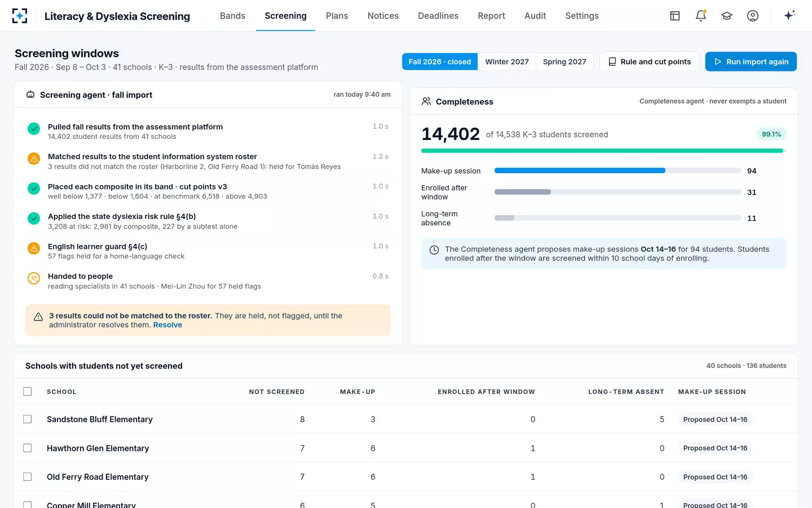
Task: Click warning icon beside Matched results
Action: point(34,159)
